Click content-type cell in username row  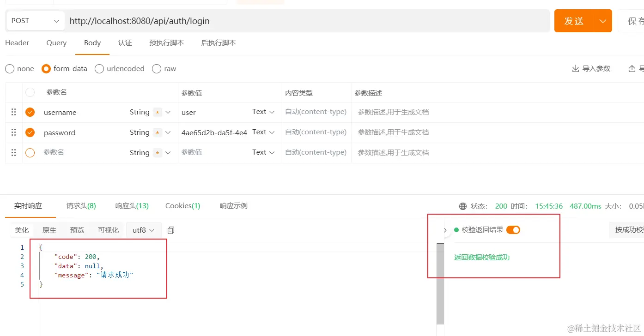(316, 112)
